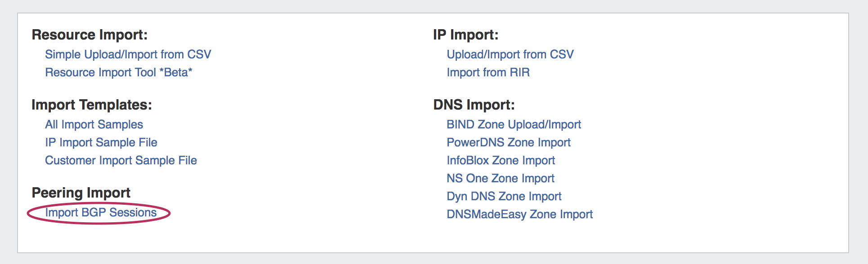
Task: Open NS One Zone Import
Action: click(x=500, y=178)
